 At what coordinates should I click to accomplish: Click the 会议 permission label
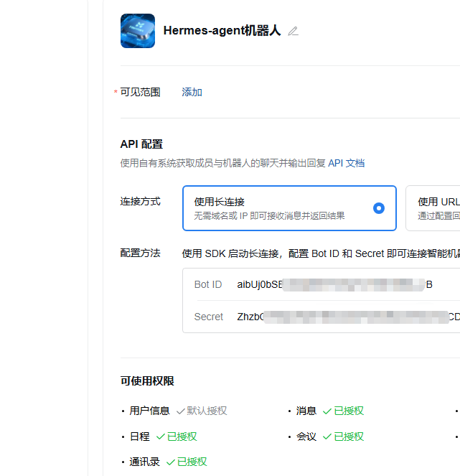coord(306,437)
